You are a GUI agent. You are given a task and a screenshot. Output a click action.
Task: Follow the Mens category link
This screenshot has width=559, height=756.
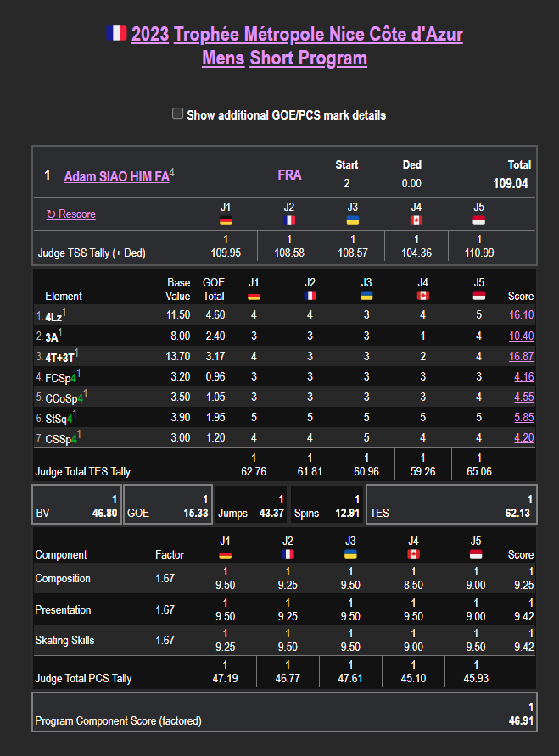click(x=223, y=58)
